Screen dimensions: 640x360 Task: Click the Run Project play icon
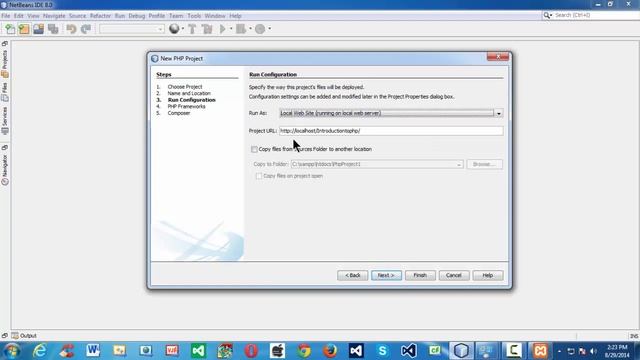[x=223, y=29]
